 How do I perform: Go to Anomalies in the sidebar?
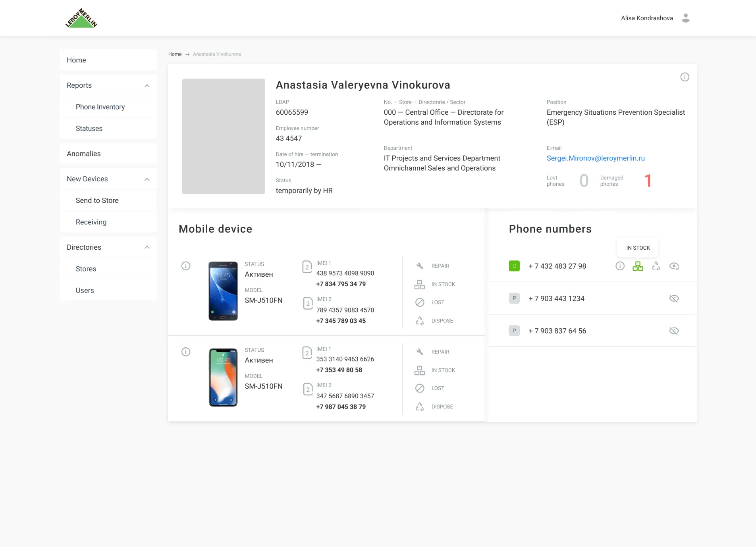[x=84, y=154]
